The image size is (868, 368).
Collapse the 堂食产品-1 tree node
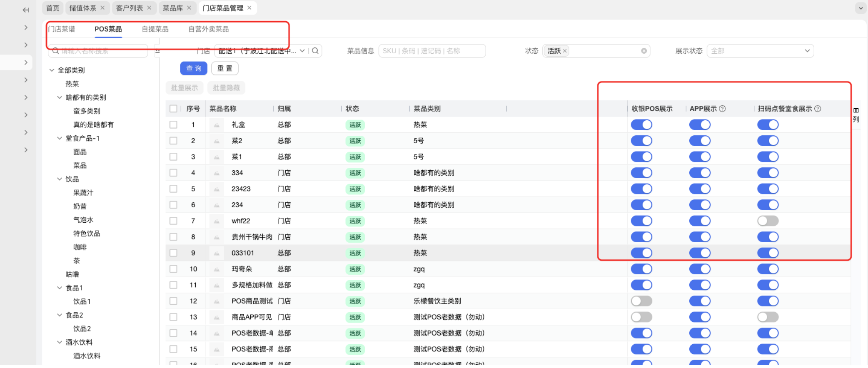tap(60, 138)
